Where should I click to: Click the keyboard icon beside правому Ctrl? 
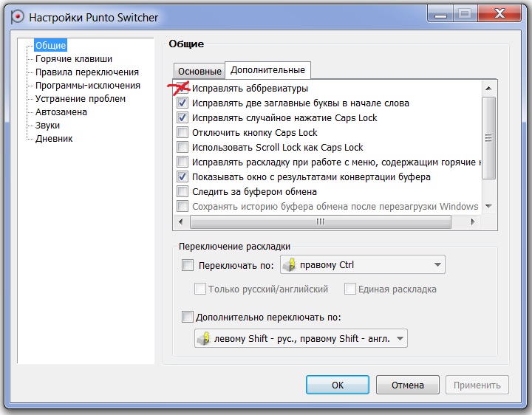tap(290, 265)
